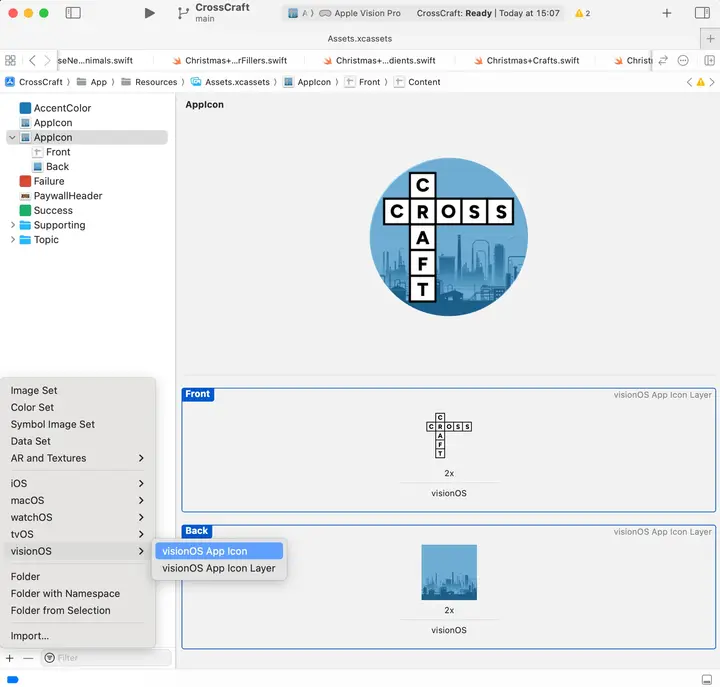
Task: Add a new editor tab
Action: (x=710, y=39)
